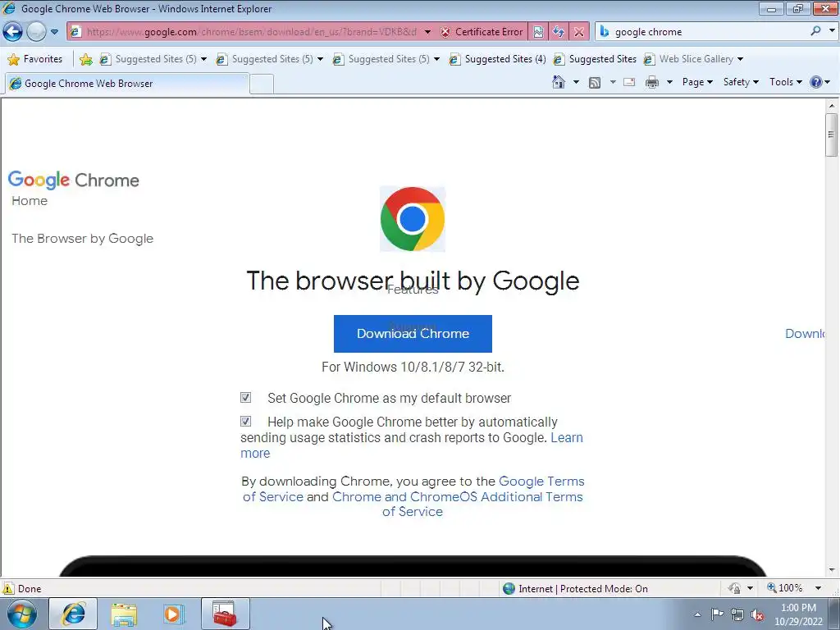
Task: Open Web Slice Gallery favorites item
Action: coord(693,59)
